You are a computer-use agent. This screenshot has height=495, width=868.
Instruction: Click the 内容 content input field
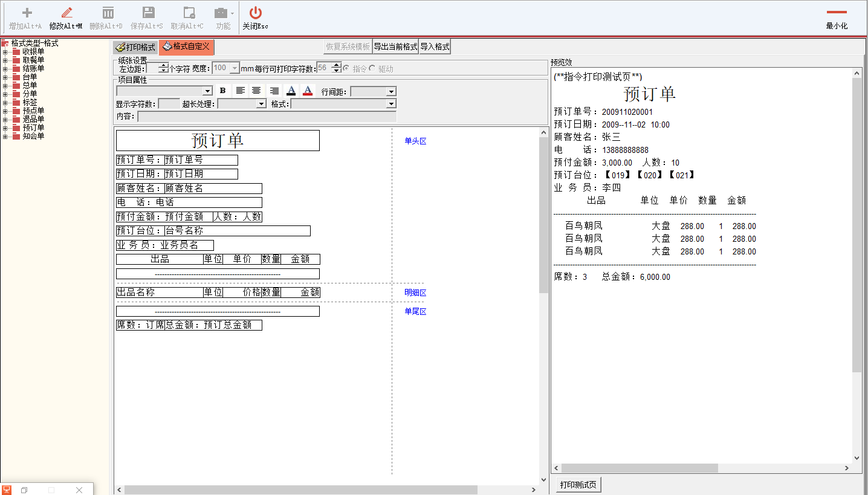(x=267, y=117)
